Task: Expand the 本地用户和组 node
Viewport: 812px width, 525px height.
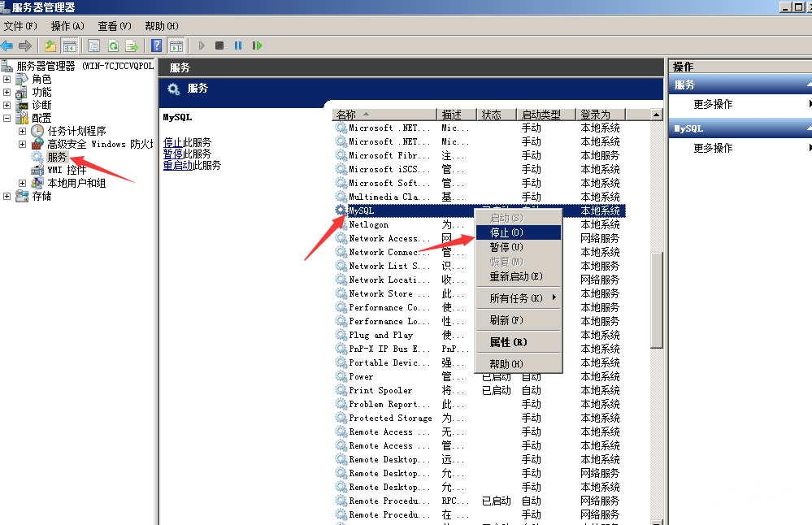Action: click(x=22, y=183)
